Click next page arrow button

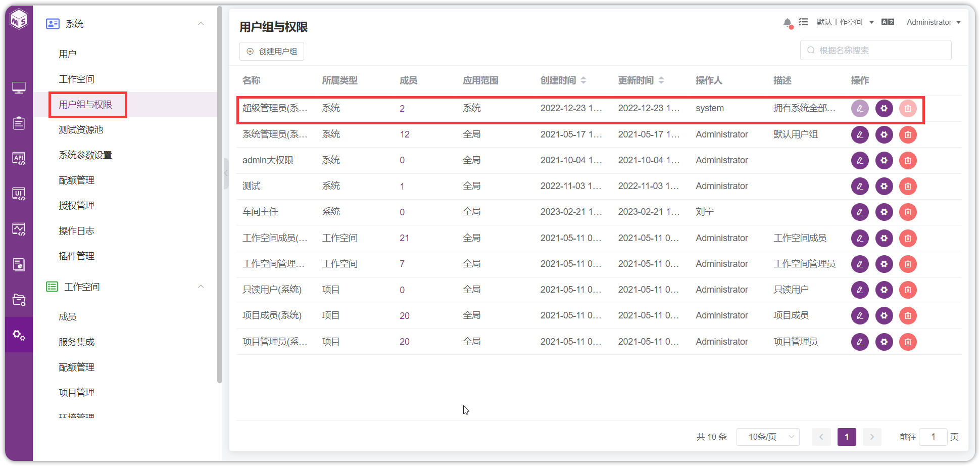click(x=872, y=437)
